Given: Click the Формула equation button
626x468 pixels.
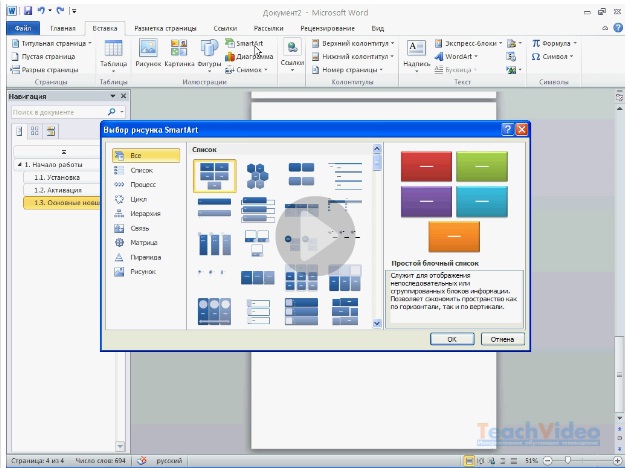Looking at the screenshot, I should coord(555,43).
